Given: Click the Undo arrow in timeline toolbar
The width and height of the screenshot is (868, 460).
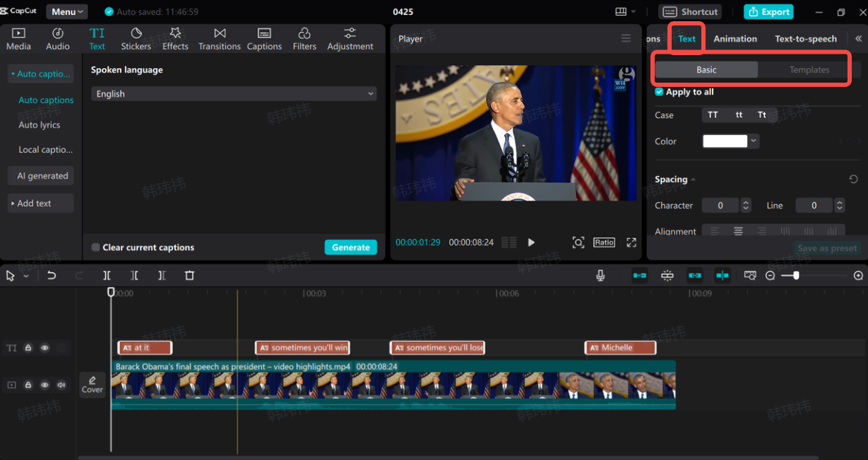Looking at the screenshot, I should [52, 276].
